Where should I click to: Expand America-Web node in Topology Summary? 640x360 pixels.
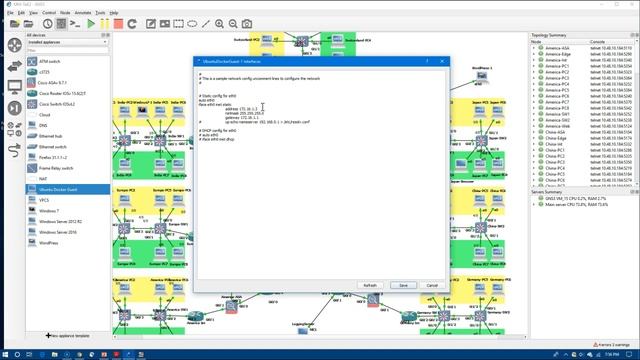[x=533, y=126]
